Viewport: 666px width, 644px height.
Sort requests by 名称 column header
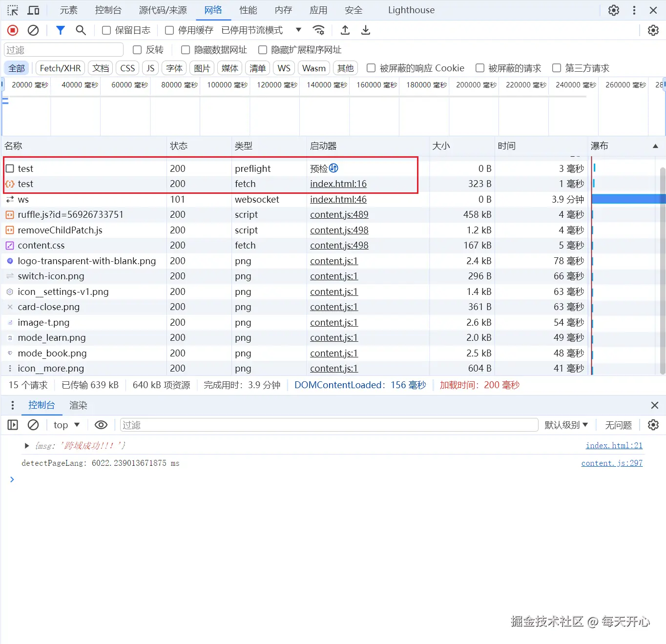[x=84, y=146]
